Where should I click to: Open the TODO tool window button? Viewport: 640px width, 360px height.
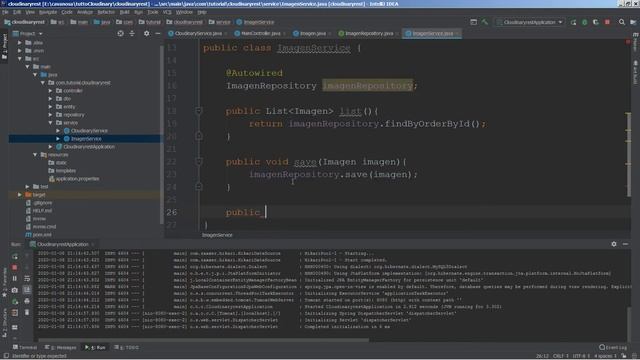click(127, 347)
